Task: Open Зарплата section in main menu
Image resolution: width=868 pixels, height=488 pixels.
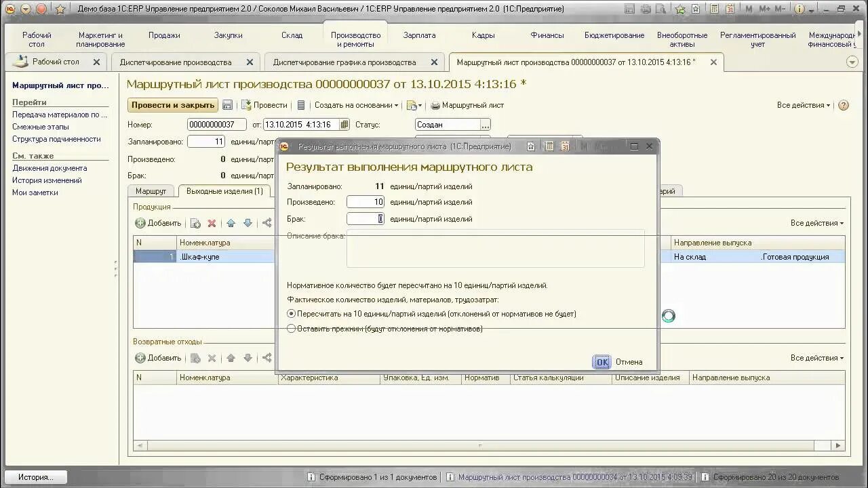Action: (x=419, y=35)
